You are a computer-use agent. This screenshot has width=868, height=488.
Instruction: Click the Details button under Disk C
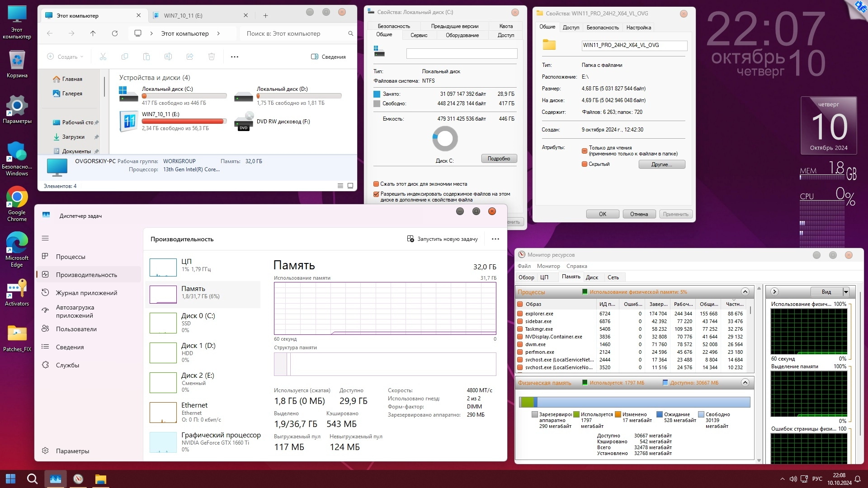click(499, 159)
